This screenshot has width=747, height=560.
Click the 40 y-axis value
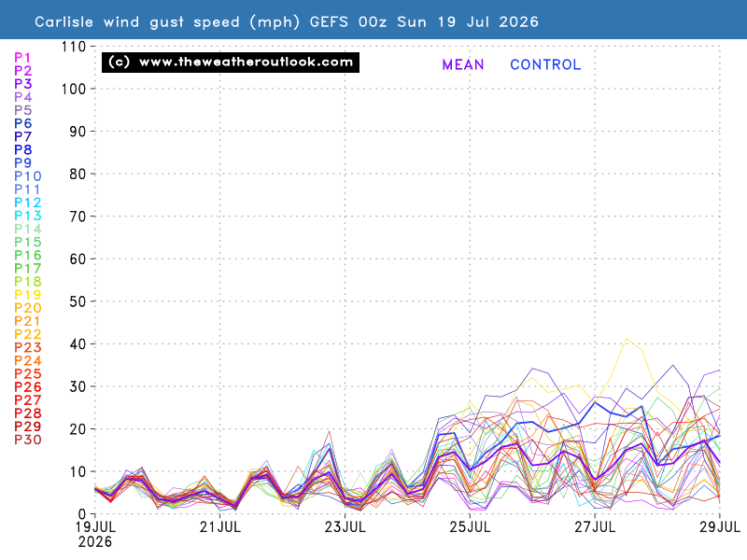(x=78, y=344)
